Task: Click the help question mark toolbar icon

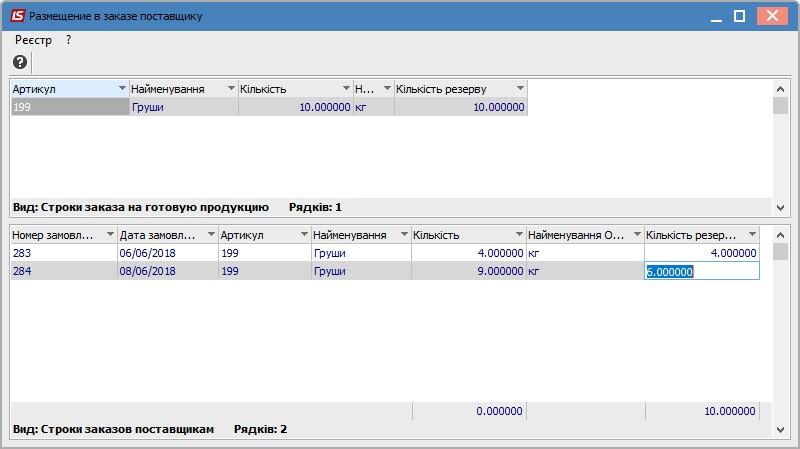Action: (20, 62)
